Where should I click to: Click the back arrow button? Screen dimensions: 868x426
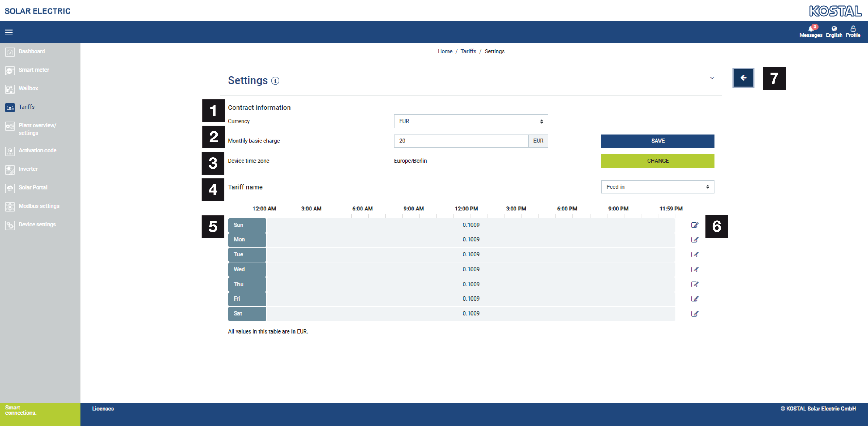(x=743, y=78)
